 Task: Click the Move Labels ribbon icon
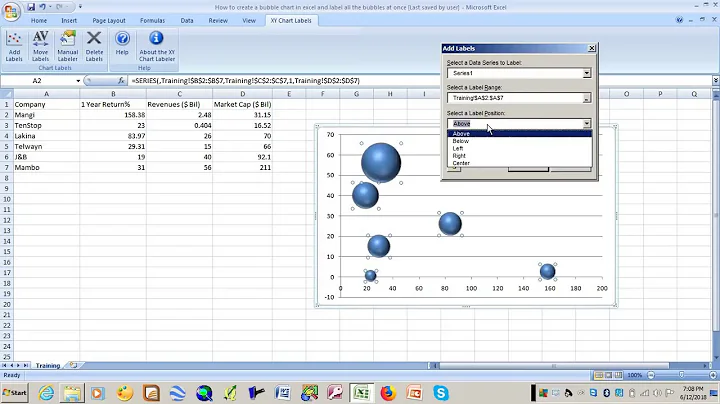click(40, 46)
